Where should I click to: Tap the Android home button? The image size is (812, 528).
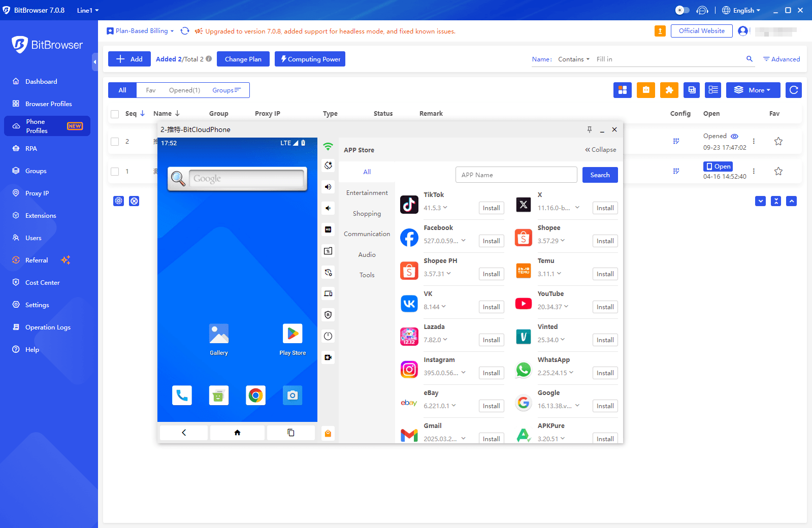pyautogui.click(x=237, y=433)
